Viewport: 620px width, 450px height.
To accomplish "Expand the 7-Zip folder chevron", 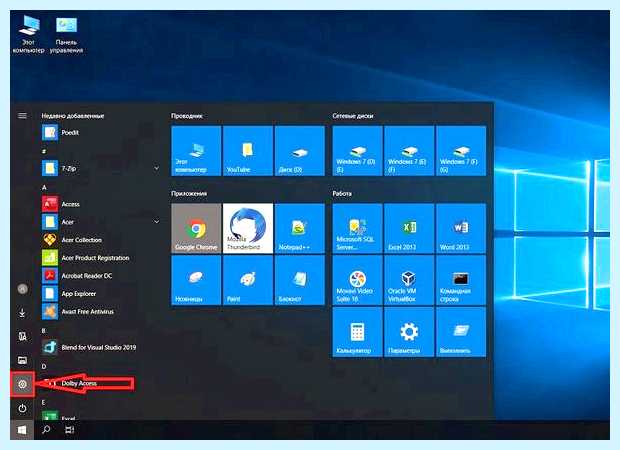I will (x=157, y=168).
